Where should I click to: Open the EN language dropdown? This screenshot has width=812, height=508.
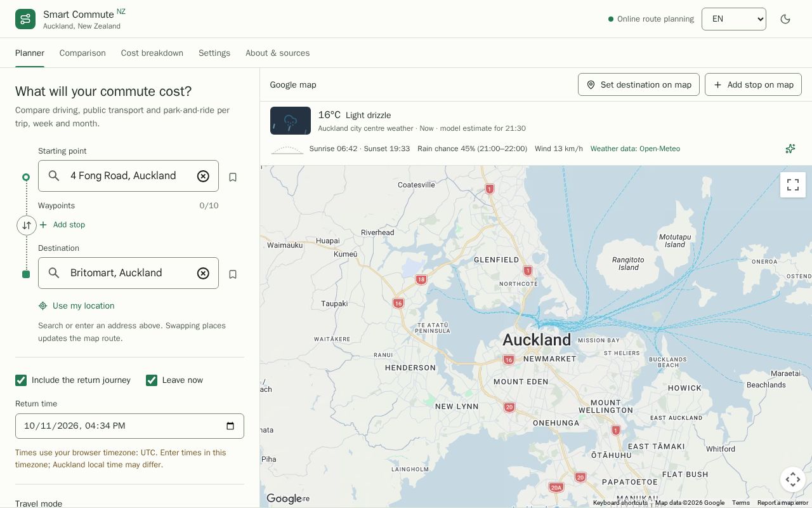point(734,19)
